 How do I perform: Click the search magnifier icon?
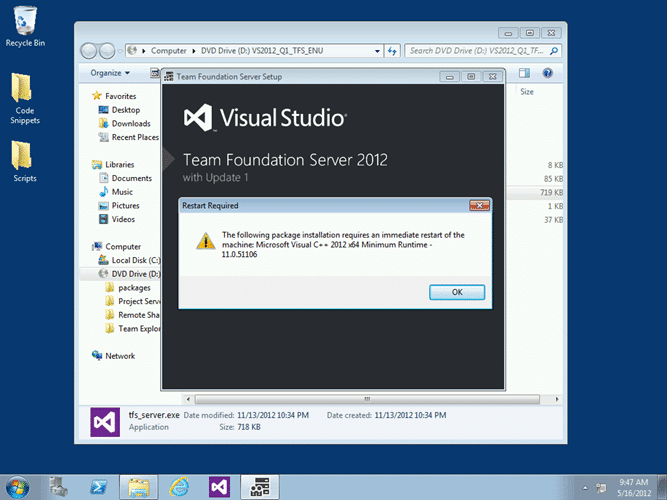coord(554,51)
